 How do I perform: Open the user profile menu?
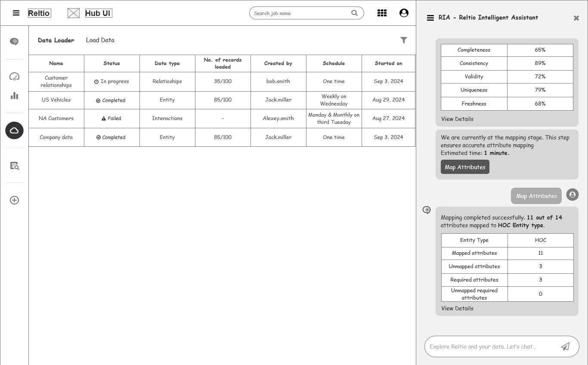[404, 13]
